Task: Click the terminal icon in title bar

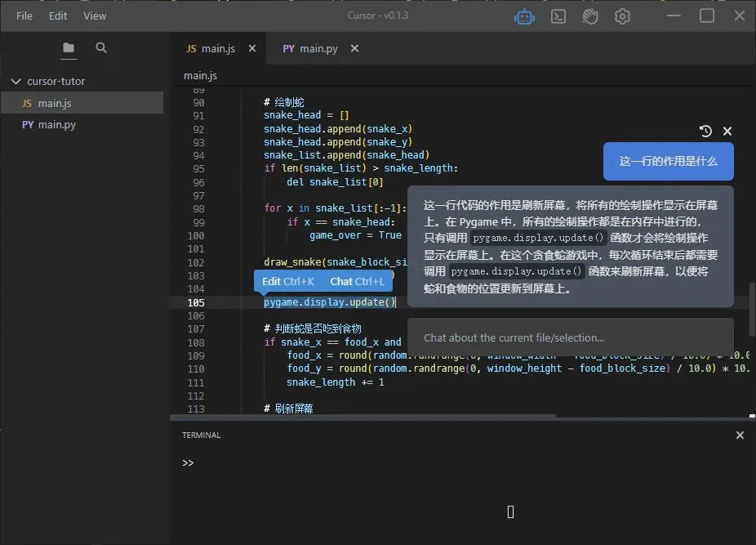Action: pyautogui.click(x=558, y=16)
